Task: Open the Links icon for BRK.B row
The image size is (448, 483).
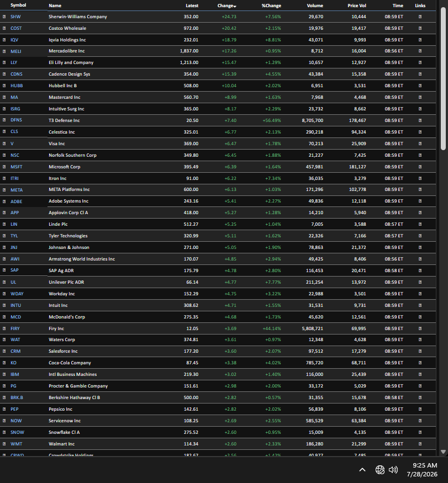Action: coord(420,397)
